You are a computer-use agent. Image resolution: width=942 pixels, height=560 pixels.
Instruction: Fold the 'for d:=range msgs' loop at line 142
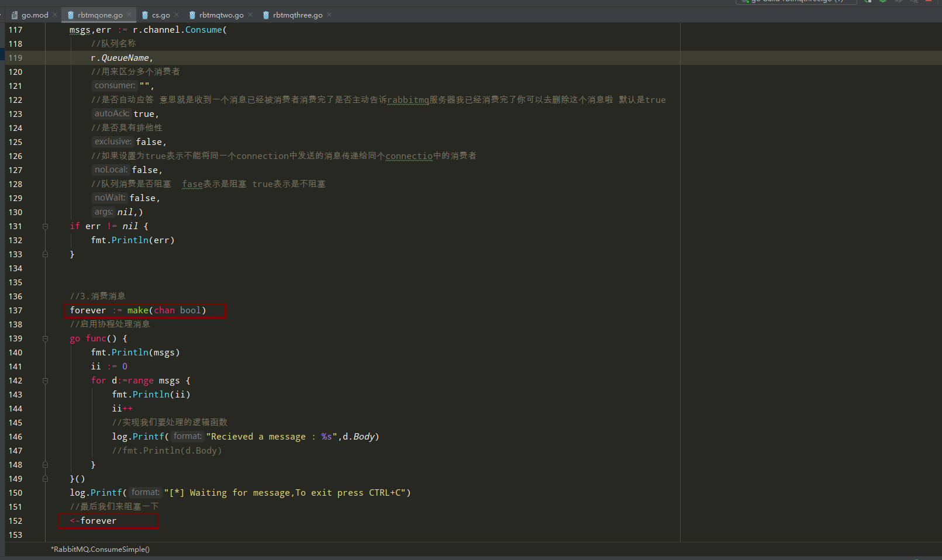tap(45, 381)
